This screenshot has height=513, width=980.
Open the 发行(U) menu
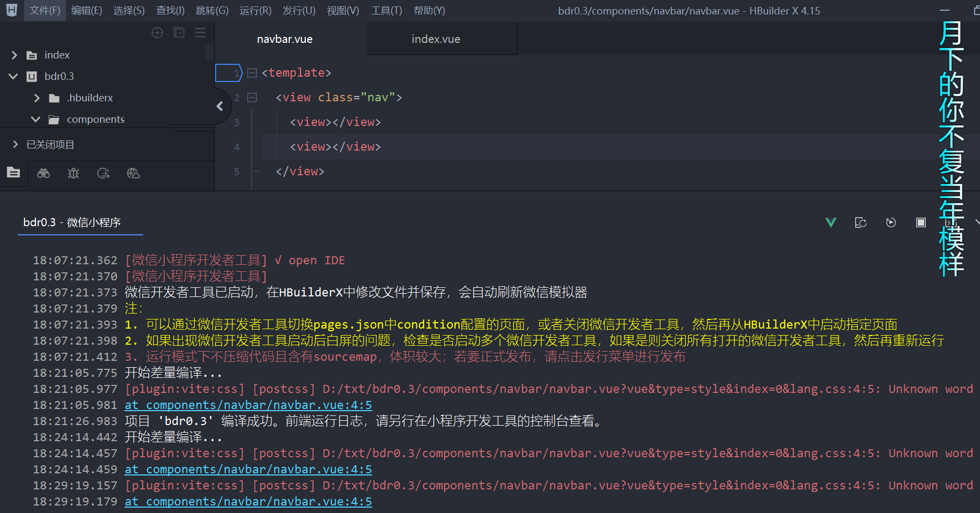pyautogui.click(x=299, y=11)
